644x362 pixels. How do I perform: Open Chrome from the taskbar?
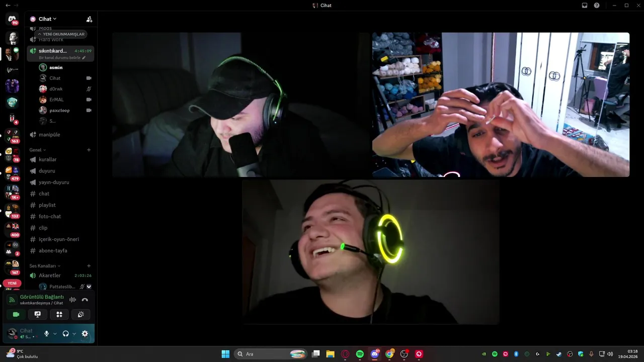coord(389,354)
